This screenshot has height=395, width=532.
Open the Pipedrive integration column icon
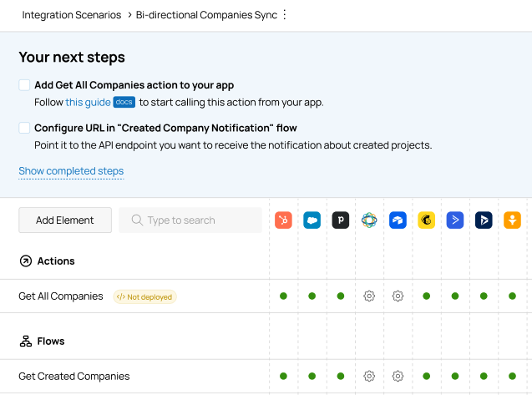(341, 220)
